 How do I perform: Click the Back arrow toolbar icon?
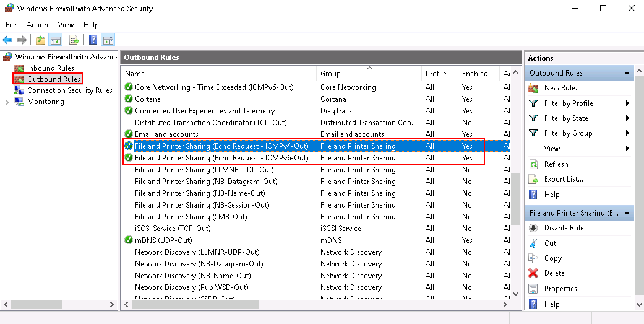pyautogui.click(x=7, y=40)
